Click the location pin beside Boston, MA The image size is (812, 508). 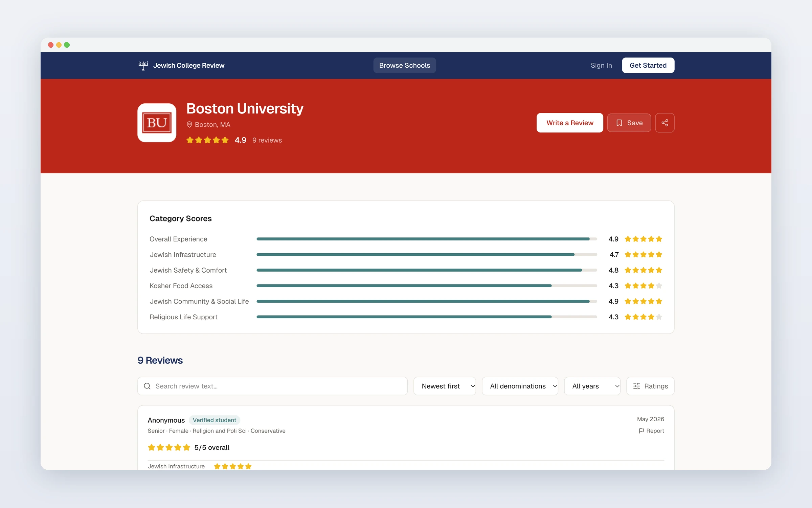189,125
